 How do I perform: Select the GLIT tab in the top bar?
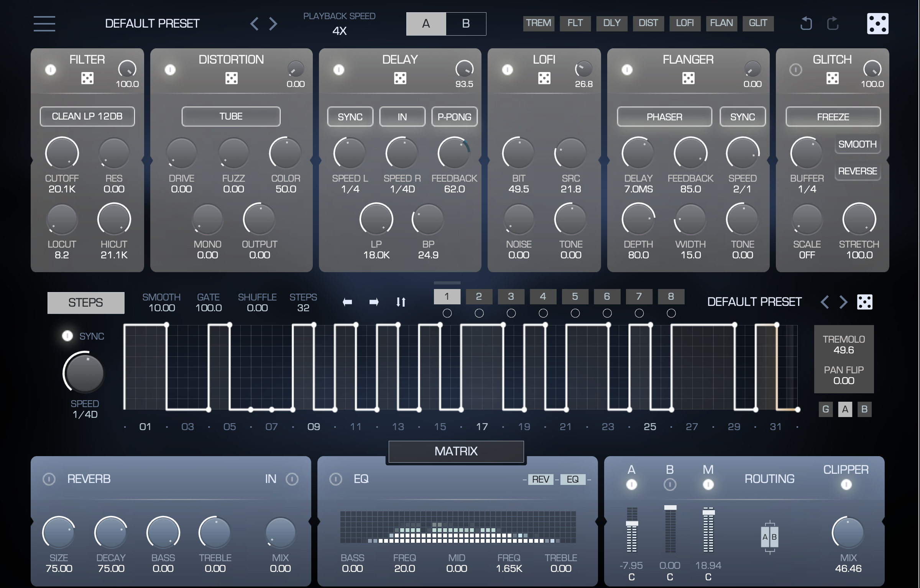tap(758, 23)
